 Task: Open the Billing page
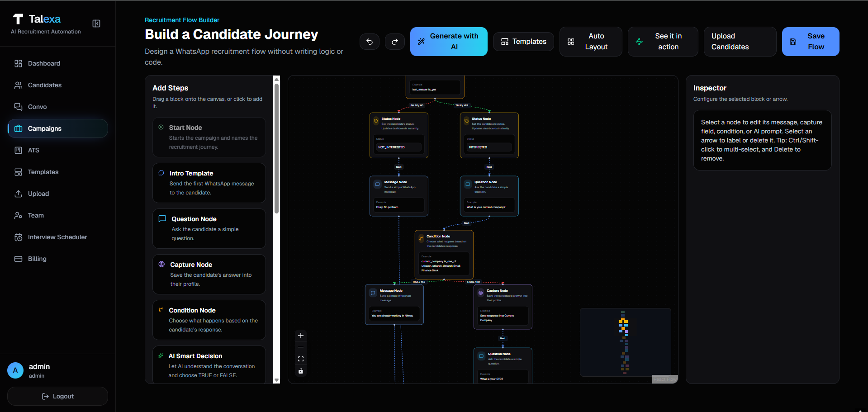click(x=58, y=259)
